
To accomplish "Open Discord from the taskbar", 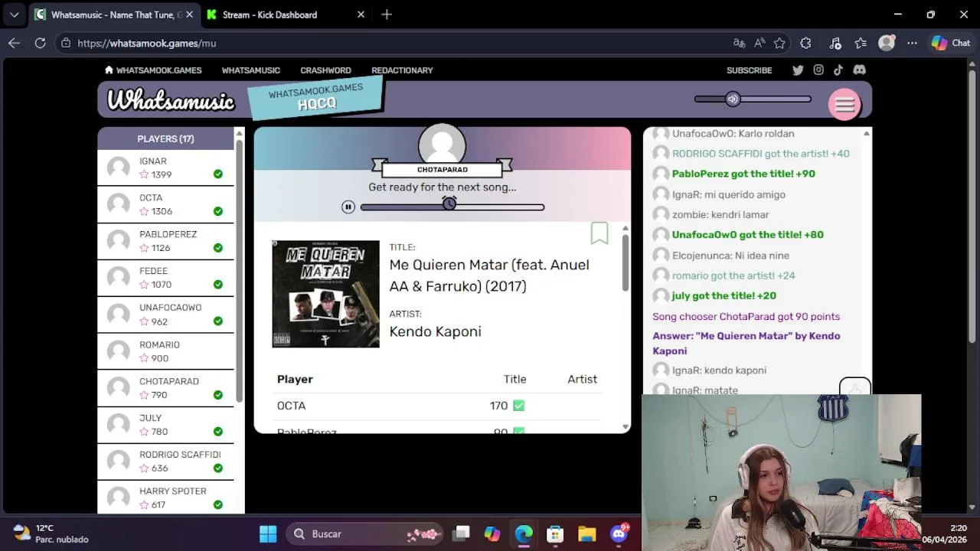I will point(619,533).
